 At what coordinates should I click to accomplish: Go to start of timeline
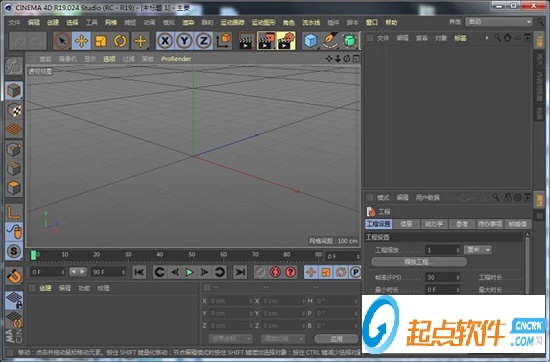click(140, 272)
